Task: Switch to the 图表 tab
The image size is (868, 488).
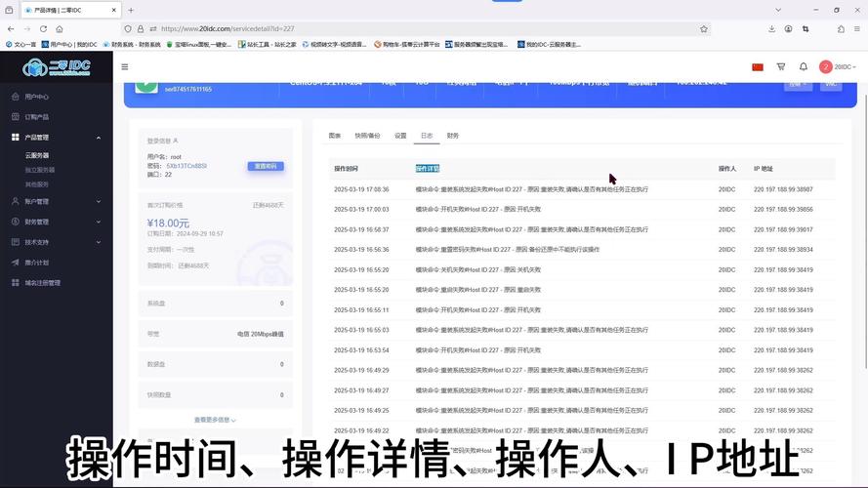Action: point(335,136)
